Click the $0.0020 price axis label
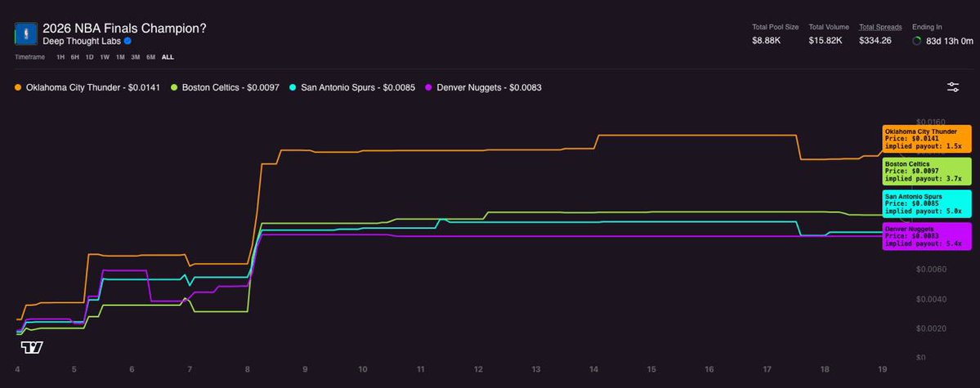The image size is (980, 388). pyautogui.click(x=930, y=328)
